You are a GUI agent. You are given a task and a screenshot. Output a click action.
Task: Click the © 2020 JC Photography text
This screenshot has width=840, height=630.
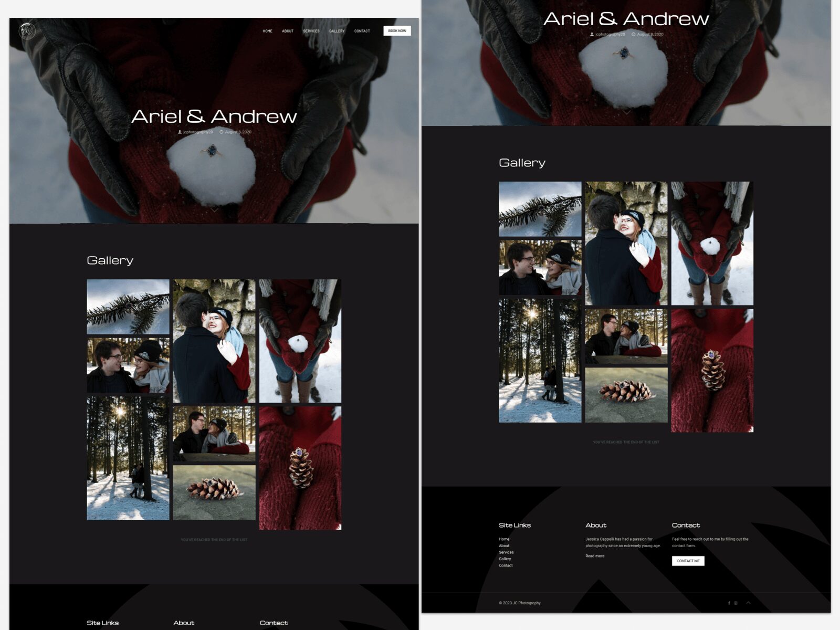(x=520, y=603)
